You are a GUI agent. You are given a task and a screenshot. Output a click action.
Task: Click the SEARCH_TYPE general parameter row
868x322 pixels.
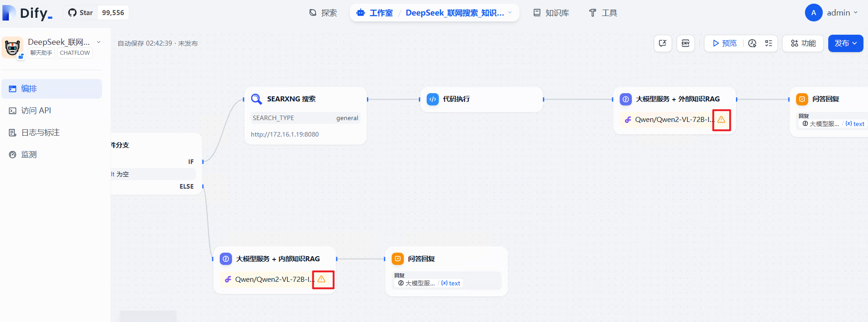tap(305, 118)
